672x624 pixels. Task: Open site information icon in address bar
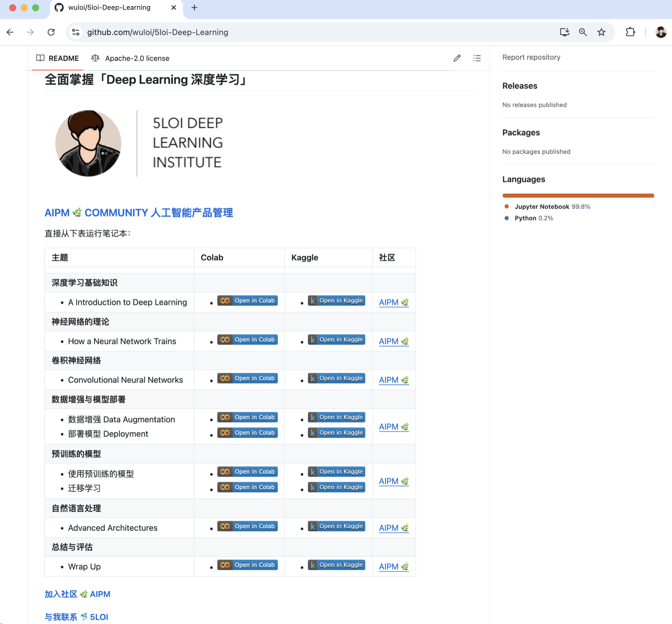point(76,32)
